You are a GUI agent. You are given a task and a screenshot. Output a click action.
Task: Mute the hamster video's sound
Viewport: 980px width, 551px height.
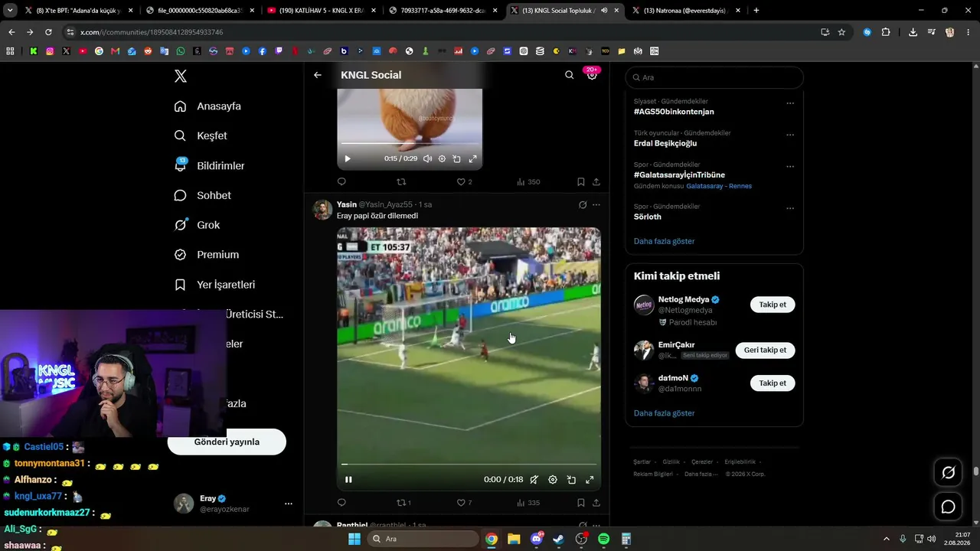tap(427, 159)
